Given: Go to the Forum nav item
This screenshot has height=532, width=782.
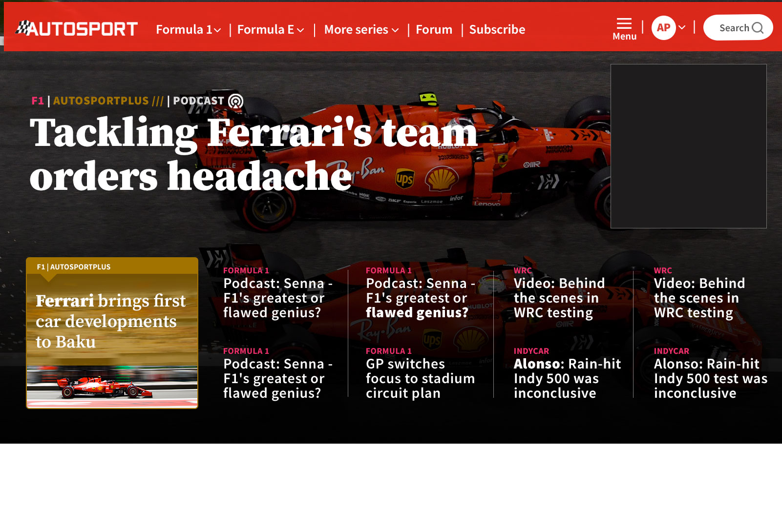Looking at the screenshot, I should point(434,30).
